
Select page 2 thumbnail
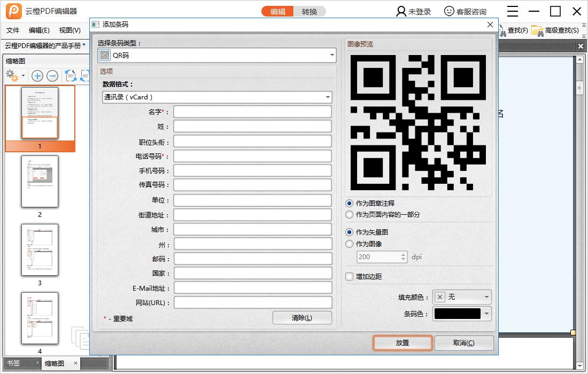click(x=40, y=181)
